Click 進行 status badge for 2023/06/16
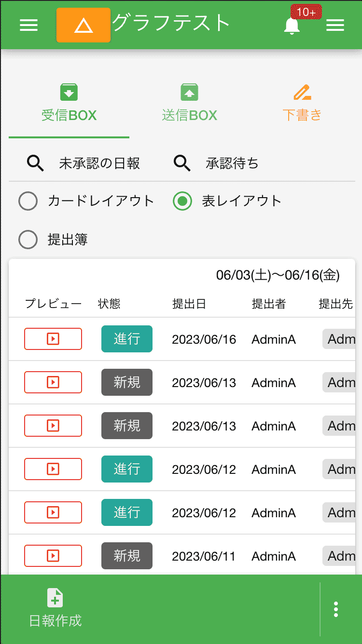Viewport: 362px width, 644px height. pos(127,339)
